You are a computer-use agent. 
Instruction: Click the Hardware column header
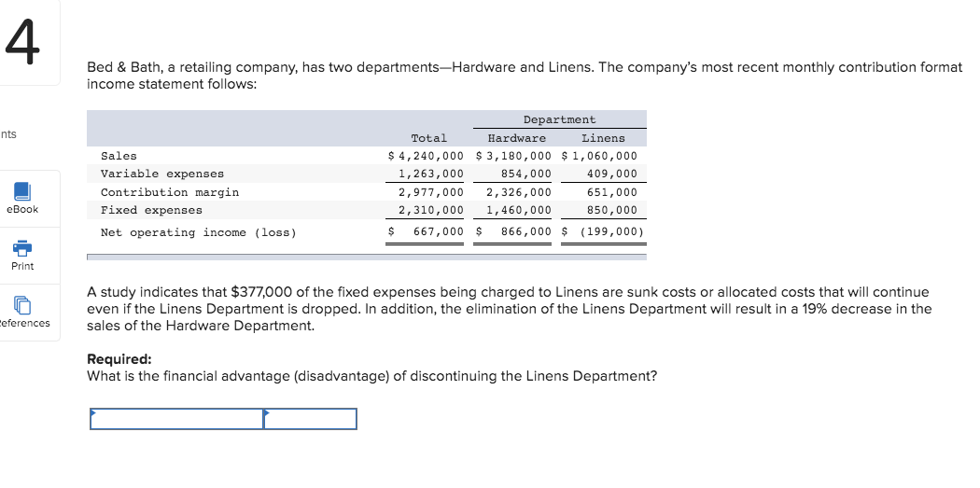[x=517, y=138]
